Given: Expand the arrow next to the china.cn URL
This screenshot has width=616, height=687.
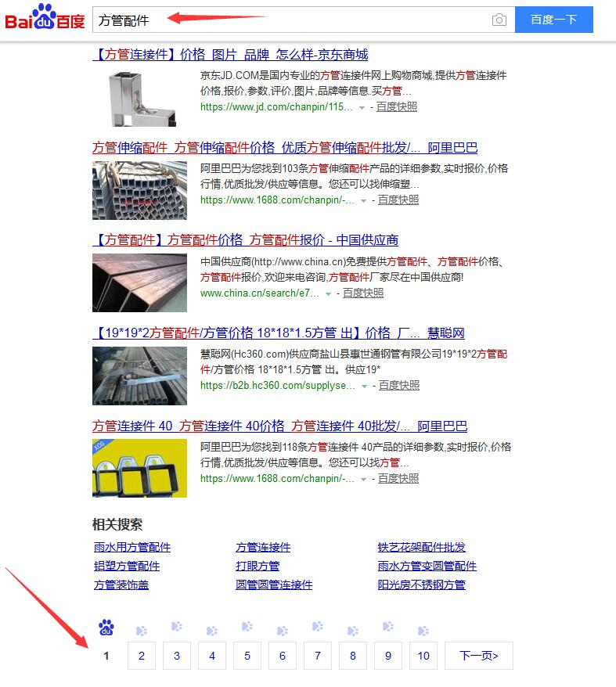Looking at the screenshot, I should pyautogui.click(x=329, y=294).
